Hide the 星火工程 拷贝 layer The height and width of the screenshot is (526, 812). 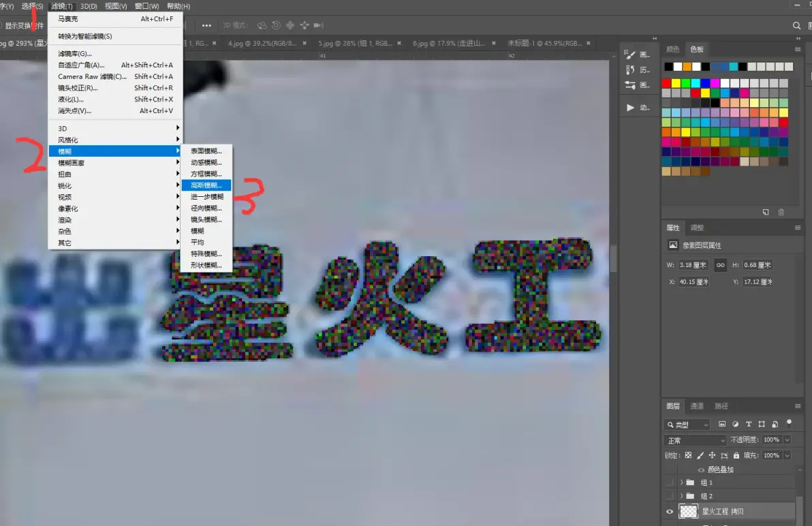670,512
